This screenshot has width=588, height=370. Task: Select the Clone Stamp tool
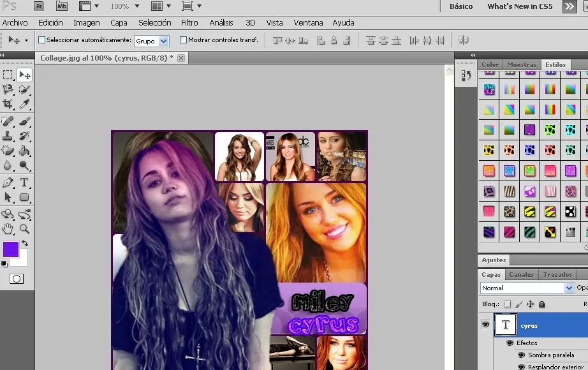click(8, 136)
